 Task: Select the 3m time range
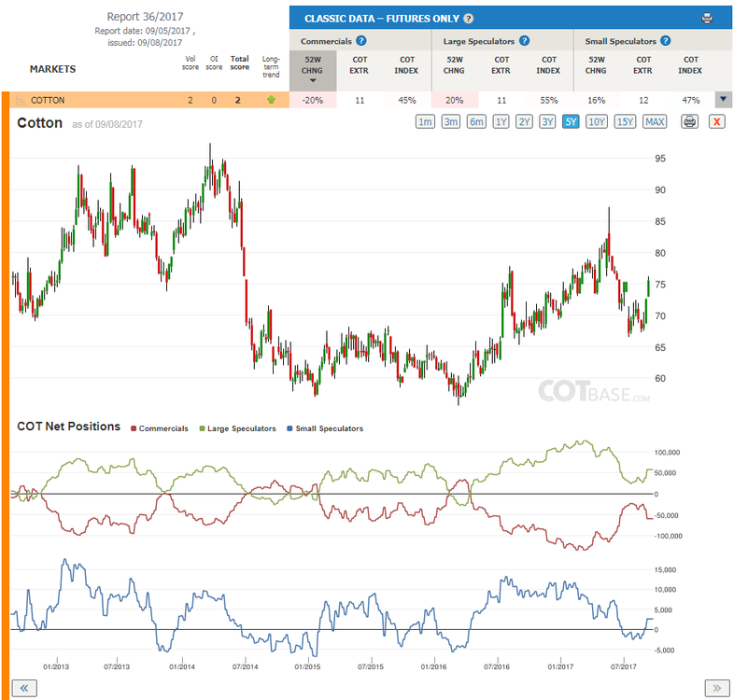[451, 121]
